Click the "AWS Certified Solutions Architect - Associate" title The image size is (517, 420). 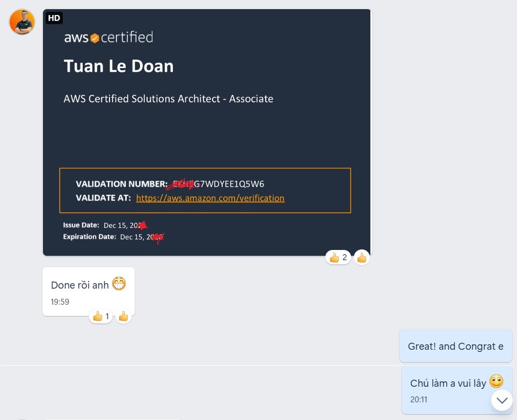click(x=168, y=99)
